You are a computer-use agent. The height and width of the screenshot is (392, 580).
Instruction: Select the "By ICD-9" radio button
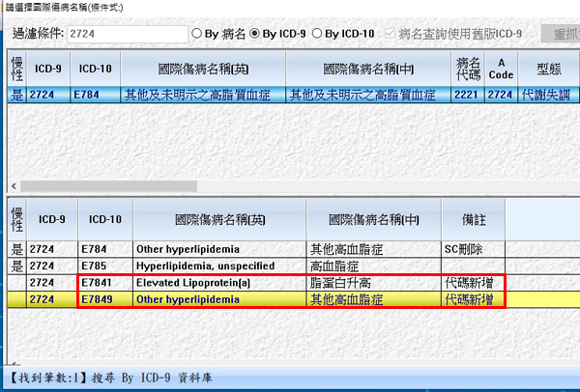(x=255, y=34)
